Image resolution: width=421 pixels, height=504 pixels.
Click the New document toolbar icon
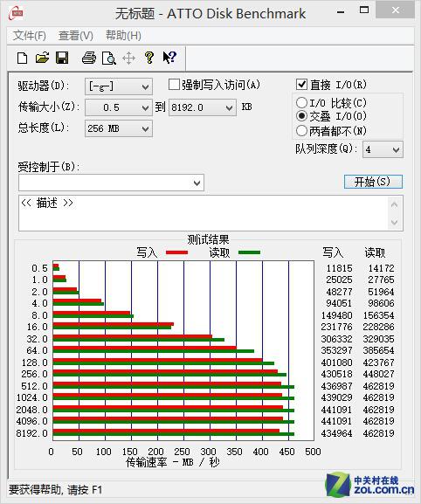(22, 59)
